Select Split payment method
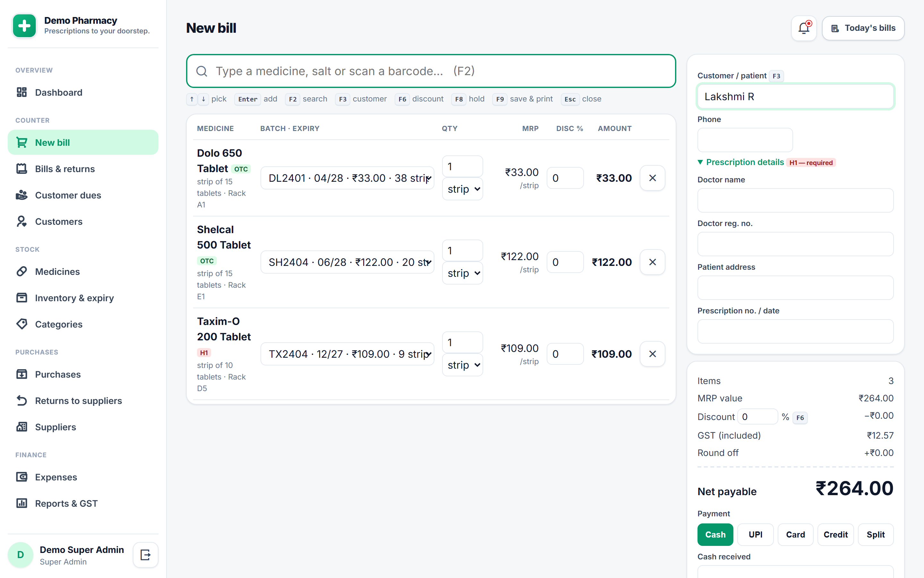 876,534
